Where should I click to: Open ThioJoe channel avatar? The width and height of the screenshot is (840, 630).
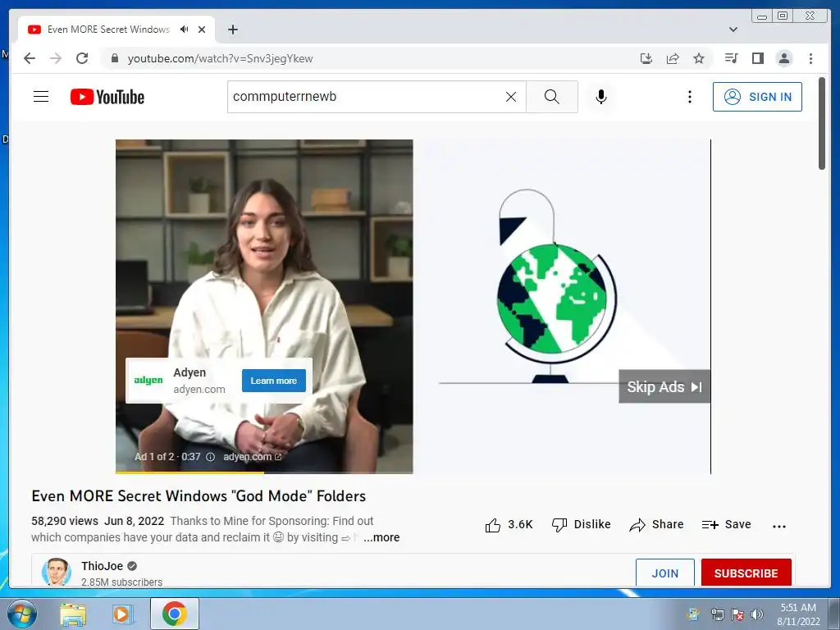pos(57,572)
